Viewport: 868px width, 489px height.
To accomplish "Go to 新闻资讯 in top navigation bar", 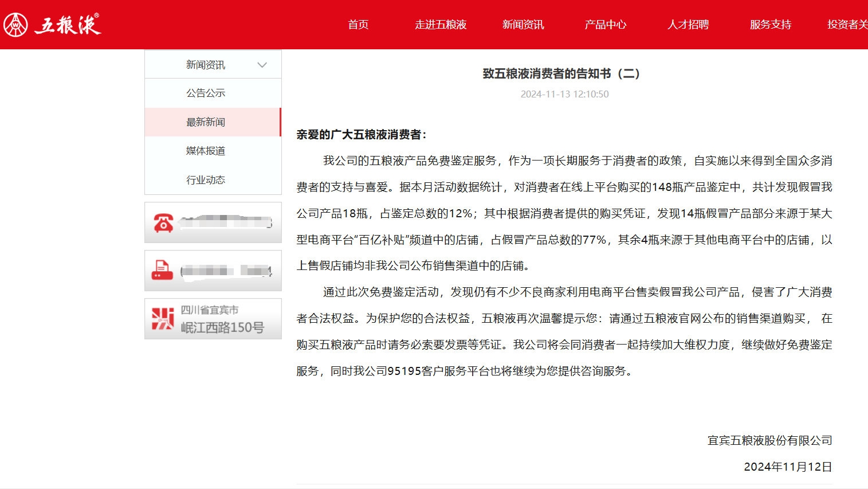I will tap(523, 25).
